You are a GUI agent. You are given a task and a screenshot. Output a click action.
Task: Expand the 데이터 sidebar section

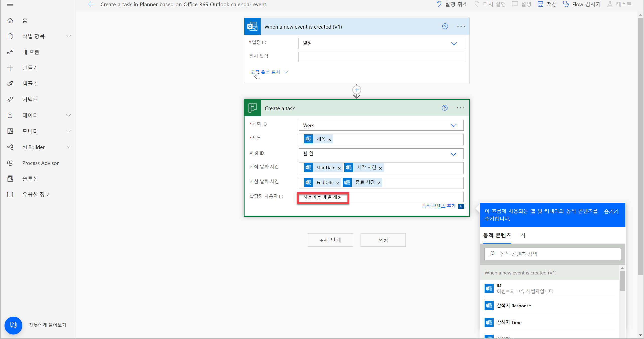69,115
